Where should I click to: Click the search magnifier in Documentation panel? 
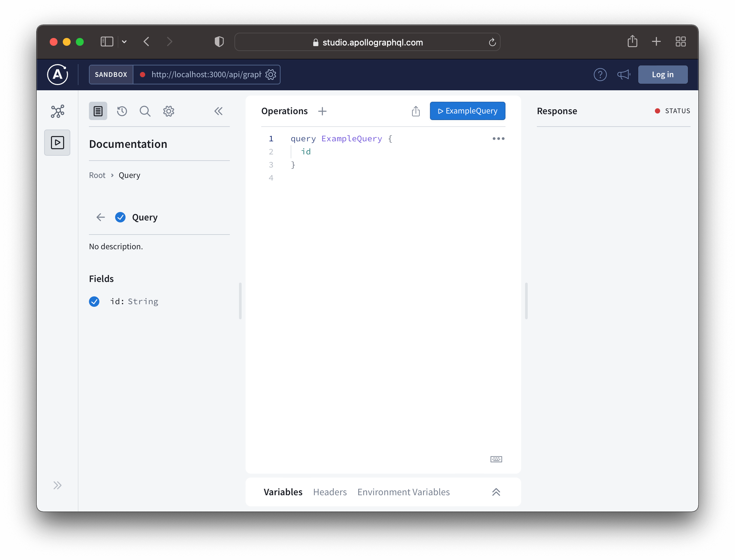tap(145, 111)
